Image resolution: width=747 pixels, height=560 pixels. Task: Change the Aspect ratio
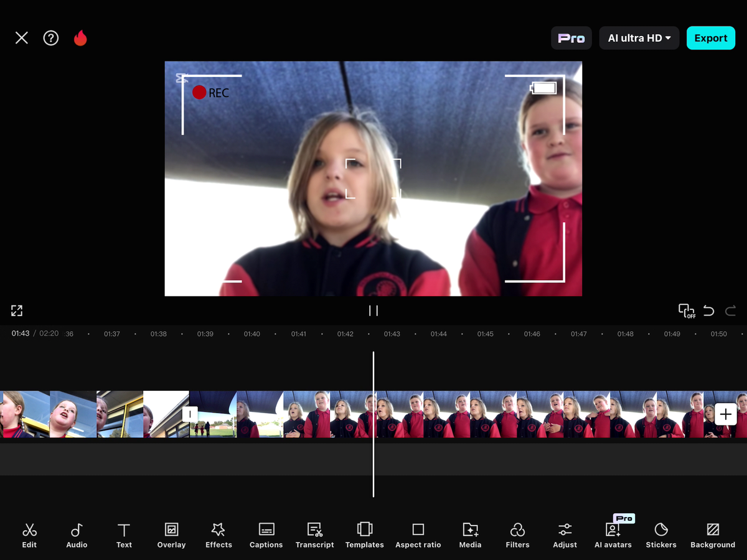pyautogui.click(x=418, y=535)
